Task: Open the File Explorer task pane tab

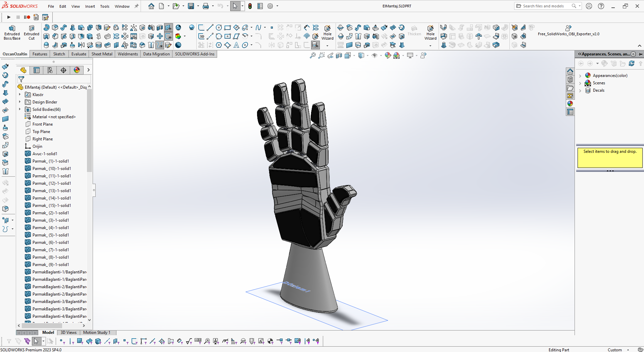Action: tap(570, 88)
